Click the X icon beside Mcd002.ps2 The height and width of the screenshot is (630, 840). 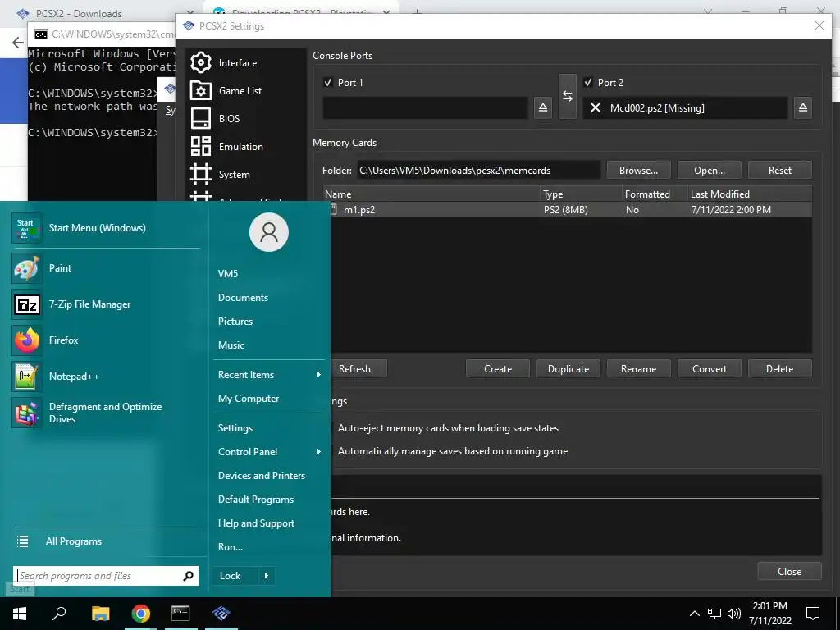pyautogui.click(x=596, y=107)
